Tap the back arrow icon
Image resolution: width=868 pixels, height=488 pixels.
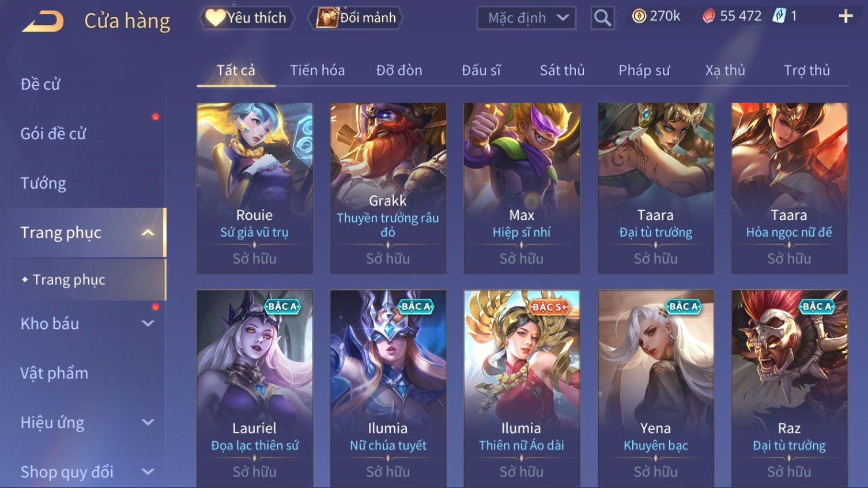[x=43, y=21]
